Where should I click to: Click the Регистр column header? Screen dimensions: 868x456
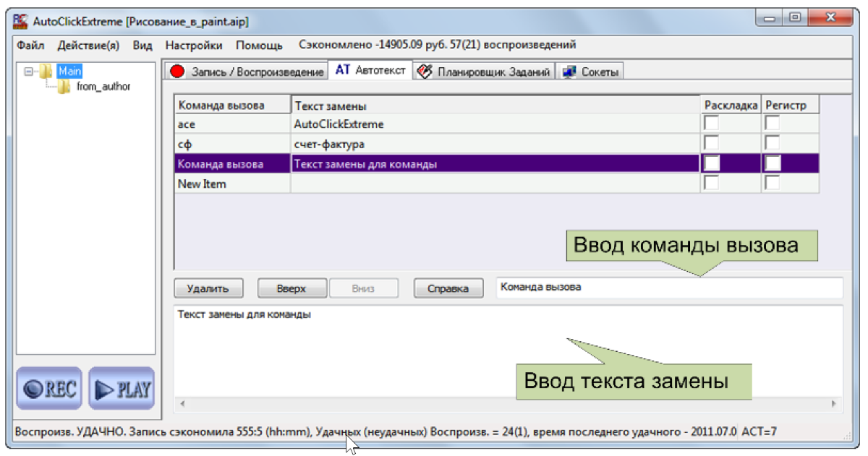coord(791,106)
